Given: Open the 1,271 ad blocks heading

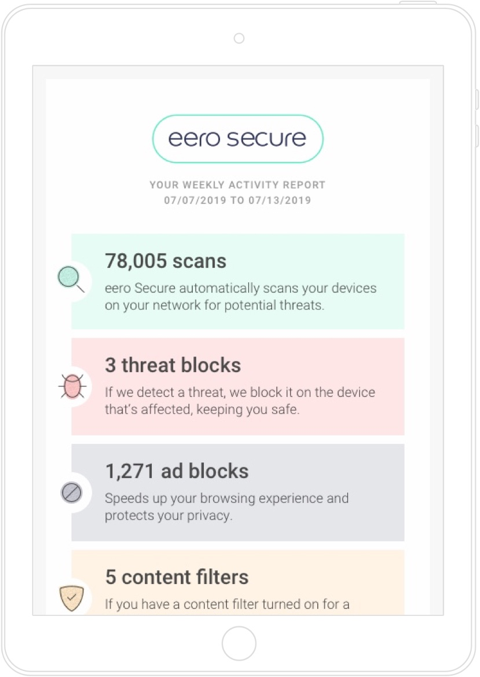Looking at the screenshot, I should tap(177, 471).
